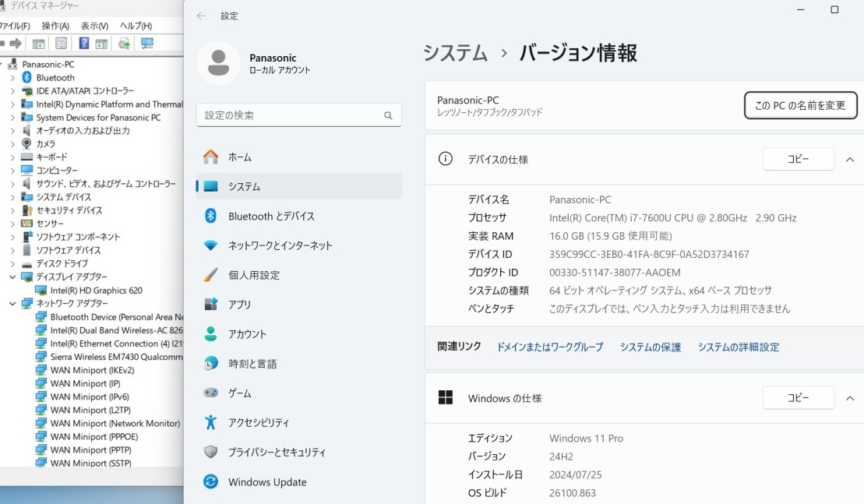Open アクセシビリティ settings page

point(298,422)
